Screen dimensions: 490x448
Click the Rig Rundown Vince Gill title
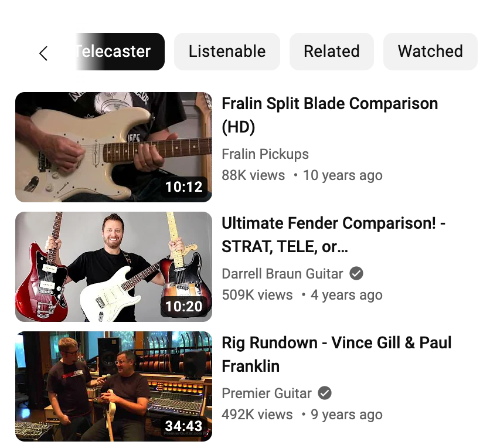point(336,354)
